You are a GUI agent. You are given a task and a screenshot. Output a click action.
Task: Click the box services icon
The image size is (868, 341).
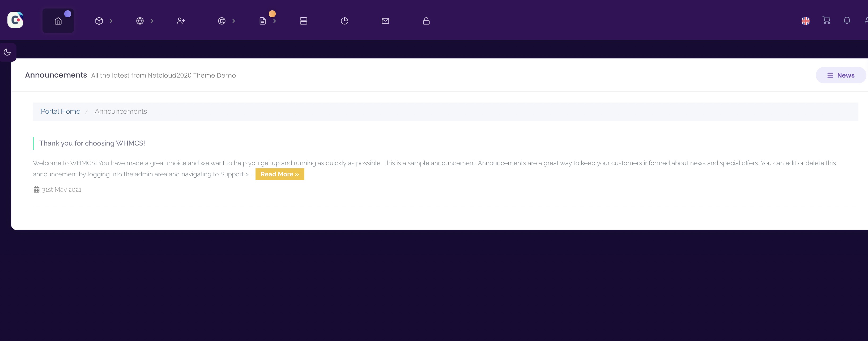pos(99,21)
